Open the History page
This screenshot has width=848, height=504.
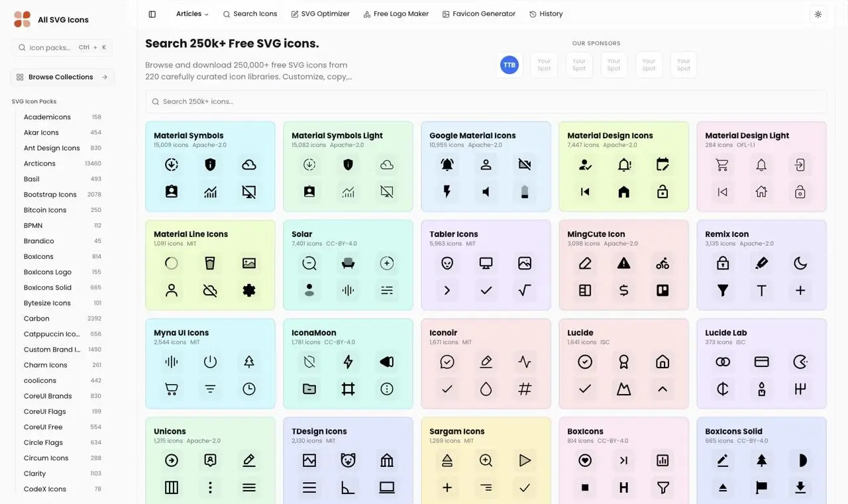[546, 14]
